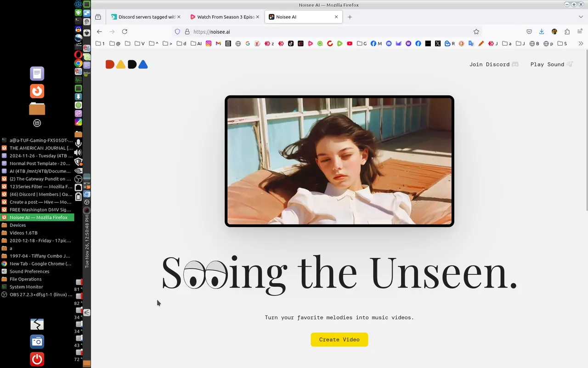Open the Discord bookmark
This screenshot has width=588, height=368.
pos(389,44)
